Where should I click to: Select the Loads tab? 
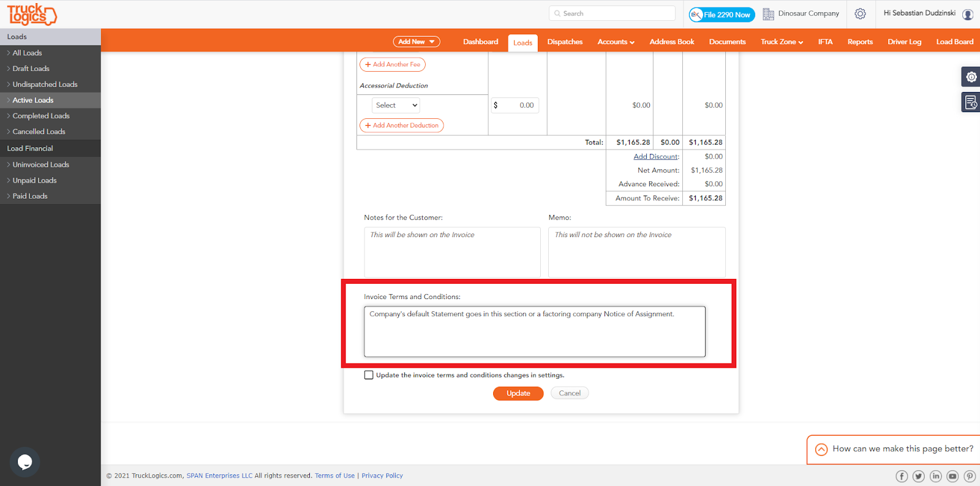tap(522, 43)
